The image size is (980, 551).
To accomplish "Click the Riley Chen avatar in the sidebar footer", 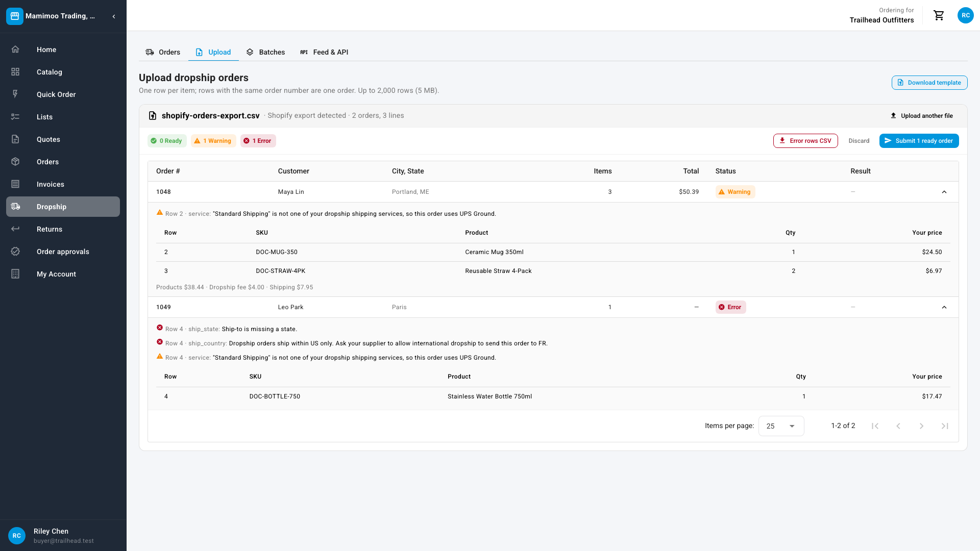I will 17,536.
